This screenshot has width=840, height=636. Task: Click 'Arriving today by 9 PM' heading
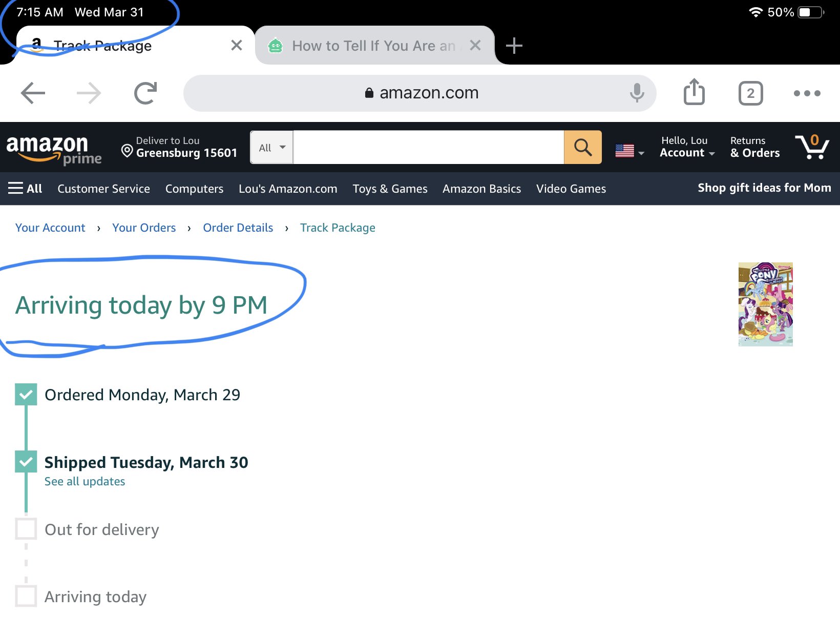click(141, 305)
